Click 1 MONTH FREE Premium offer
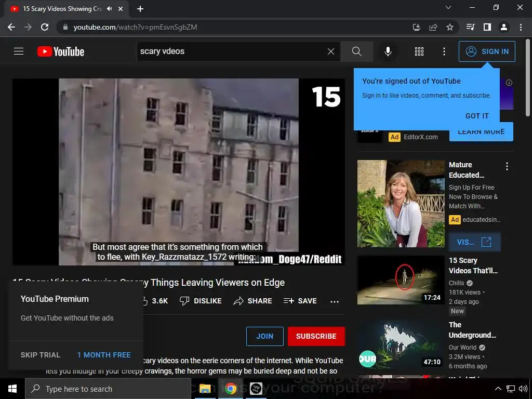This screenshot has width=532, height=399. click(x=104, y=355)
